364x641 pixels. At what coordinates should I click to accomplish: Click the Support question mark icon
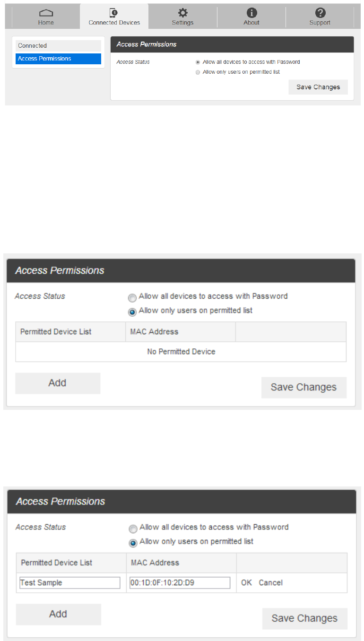point(320,13)
